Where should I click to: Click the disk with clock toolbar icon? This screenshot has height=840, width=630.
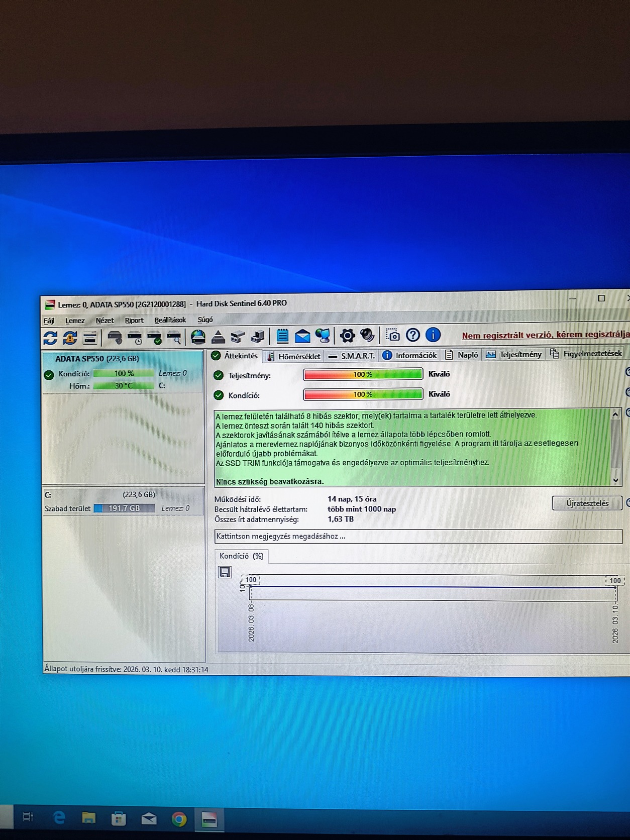135,338
